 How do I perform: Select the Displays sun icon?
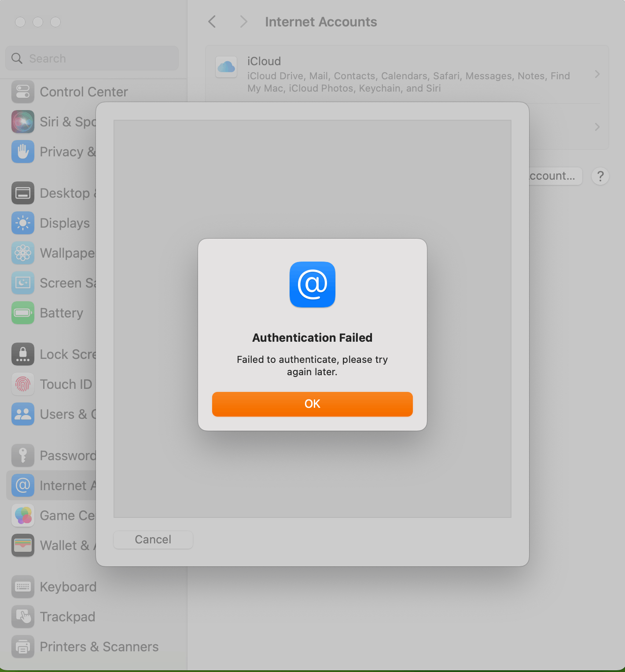23,223
